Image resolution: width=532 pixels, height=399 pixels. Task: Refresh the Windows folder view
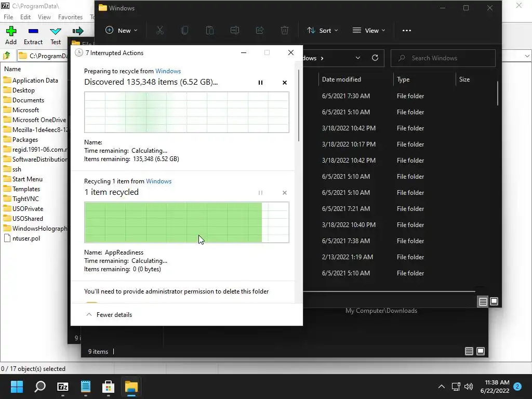(x=375, y=58)
